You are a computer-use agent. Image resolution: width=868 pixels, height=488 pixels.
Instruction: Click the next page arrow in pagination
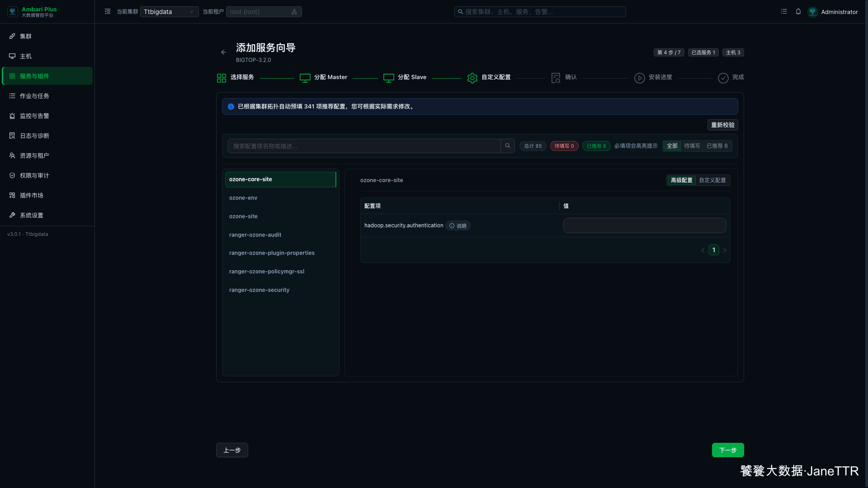tap(725, 250)
